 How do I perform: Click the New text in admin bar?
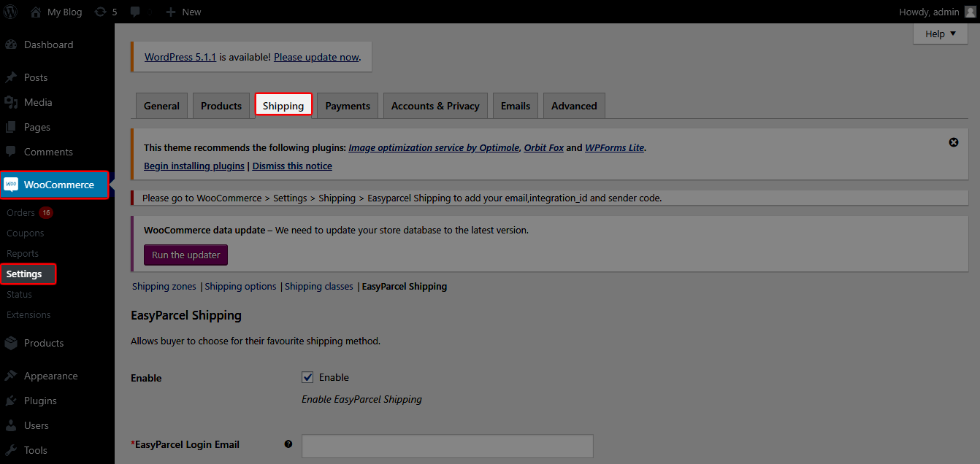click(191, 12)
